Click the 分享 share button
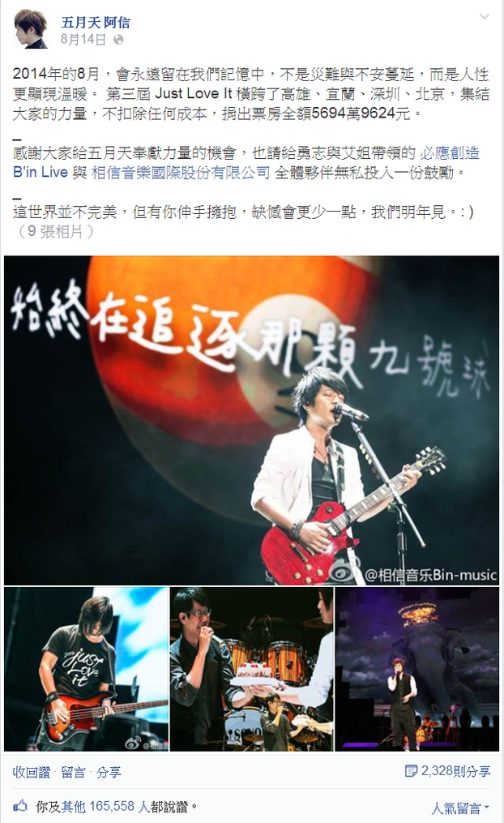Screen dimensions: 504x823 tap(109, 772)
